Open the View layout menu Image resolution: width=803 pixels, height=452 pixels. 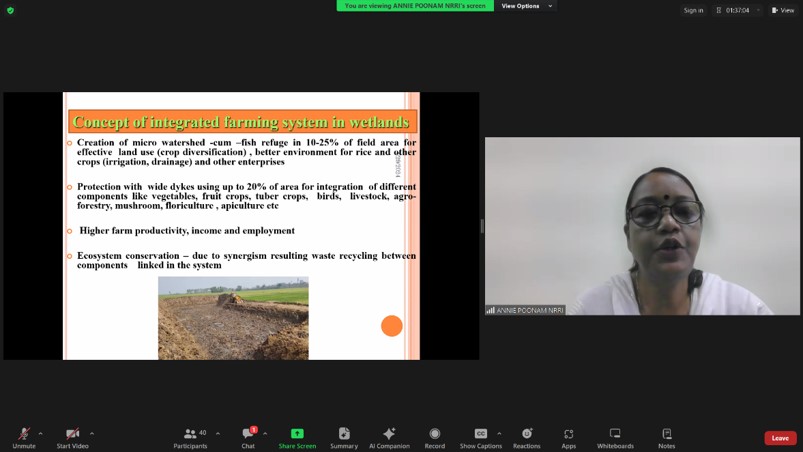coord(783,10)
